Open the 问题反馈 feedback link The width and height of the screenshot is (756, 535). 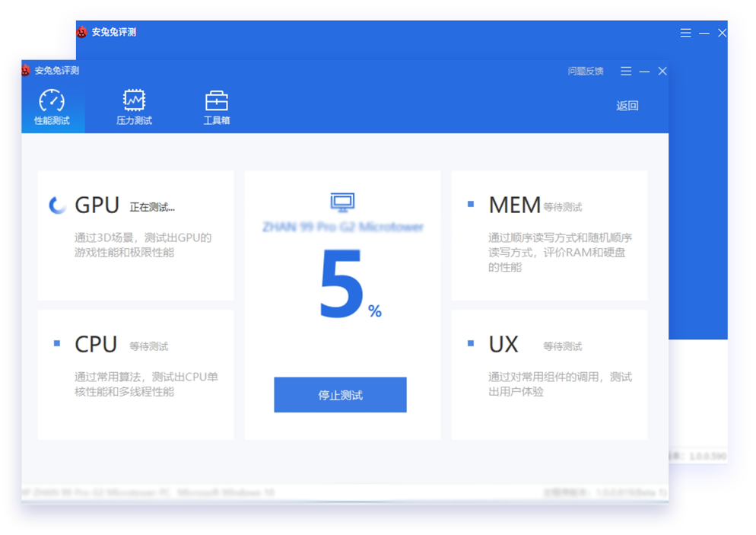[x=586, y=71]
